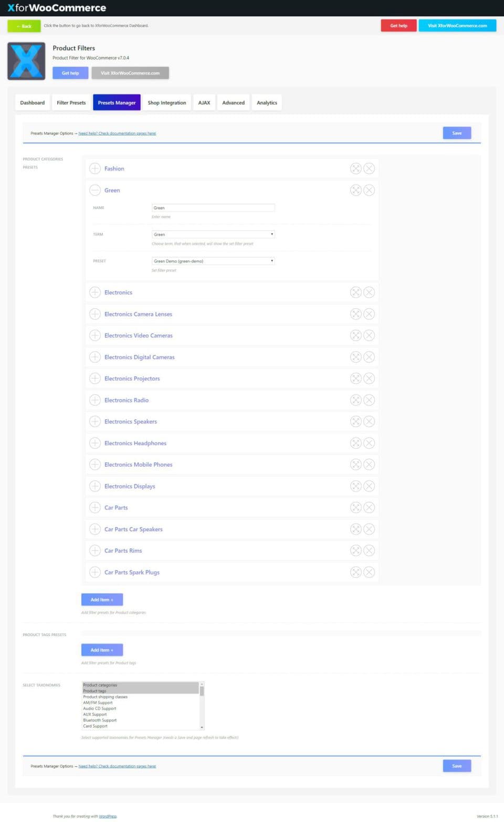The width and height of the screenshot is (504, 822).
Task: Delete the Electronics Projectors row
Action: point(369,378)
